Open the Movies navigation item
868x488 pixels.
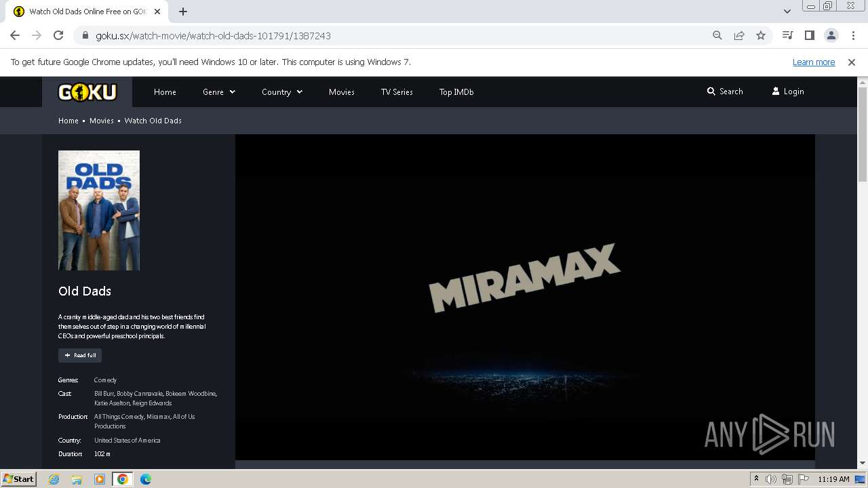coord(342,92)
